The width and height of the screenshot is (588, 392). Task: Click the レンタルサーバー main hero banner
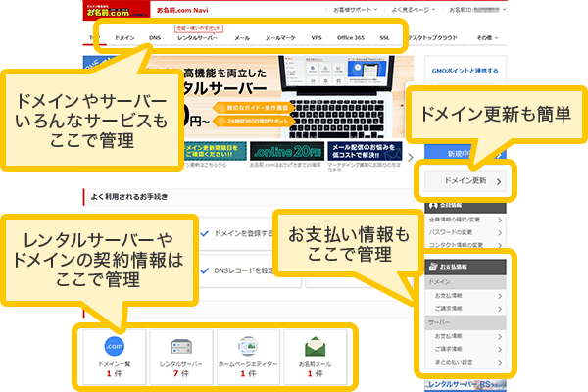pyautogui.click(x=248, y=97)
